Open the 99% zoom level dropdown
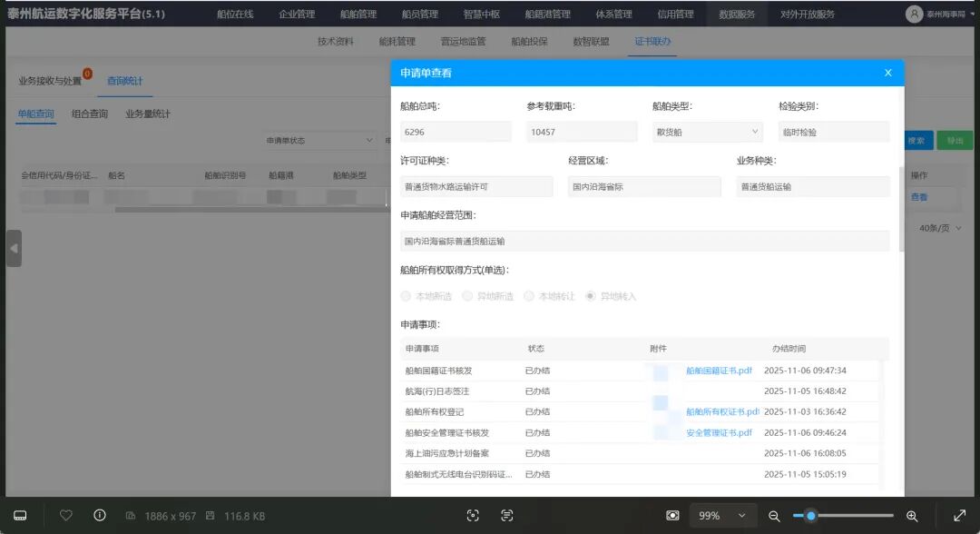The image size is (980, 534). click(x=722, y=516)
